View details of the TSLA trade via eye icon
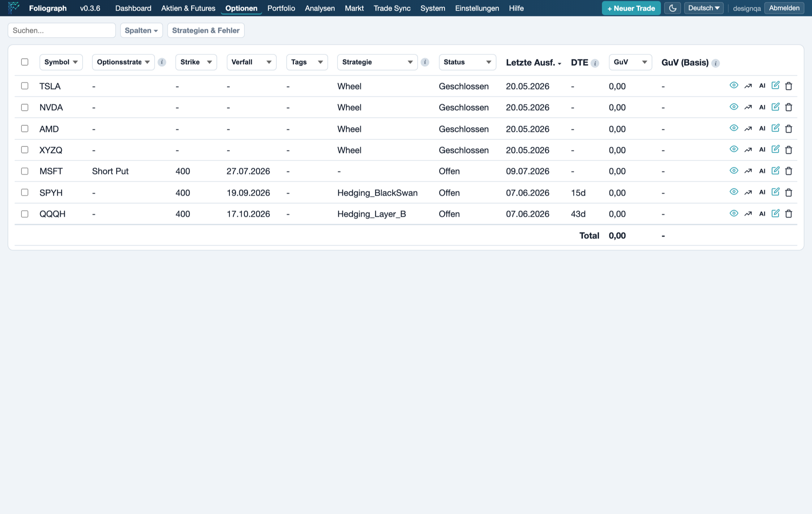The width and height of the screenshot is (812, 514). (734, 85)
